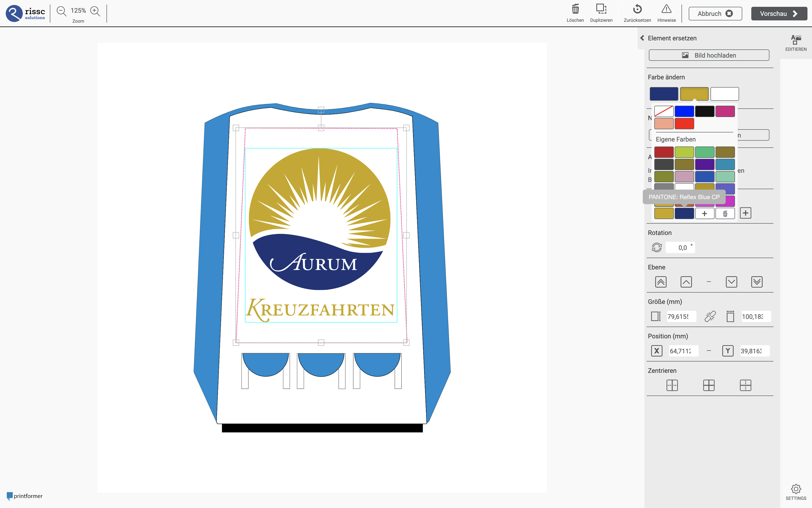Click the Löschen trash icon
The height and width of the screenshot is (508, 812).
coord(575,9)
